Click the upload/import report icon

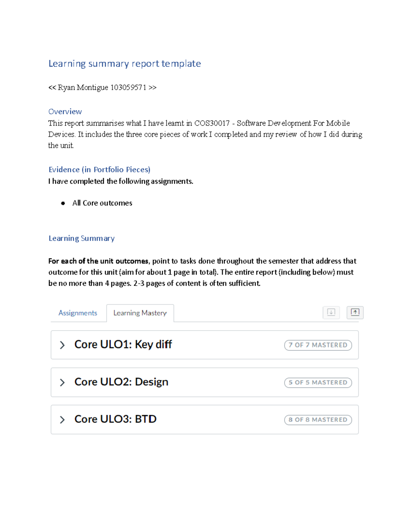(x=355, y=312)
